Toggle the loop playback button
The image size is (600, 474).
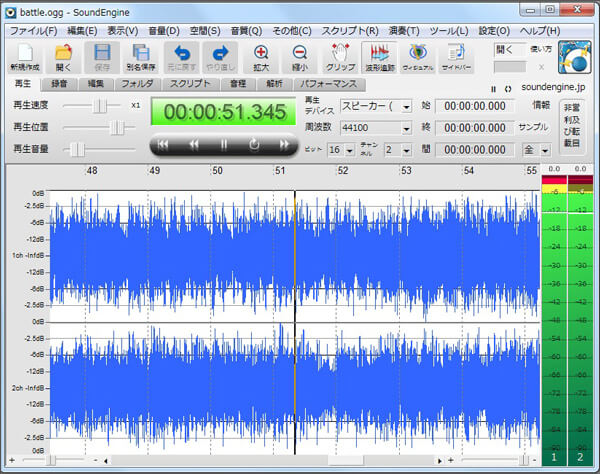tap(254, 145)
